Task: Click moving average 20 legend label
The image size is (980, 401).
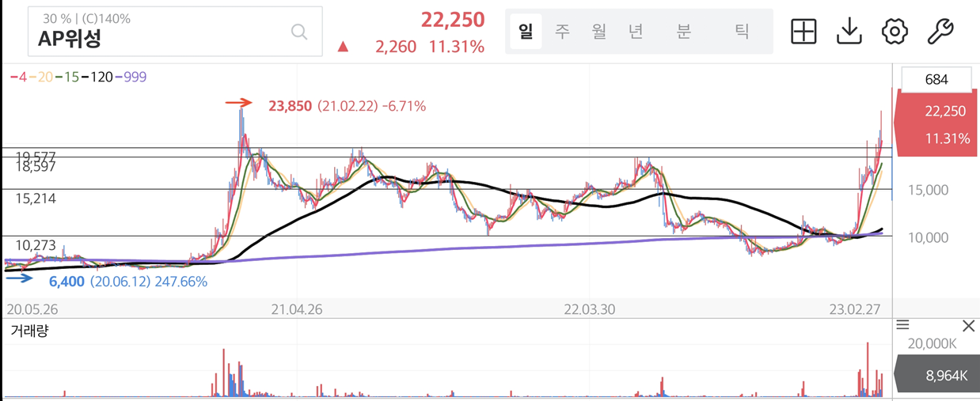Action: coord(40,77)
